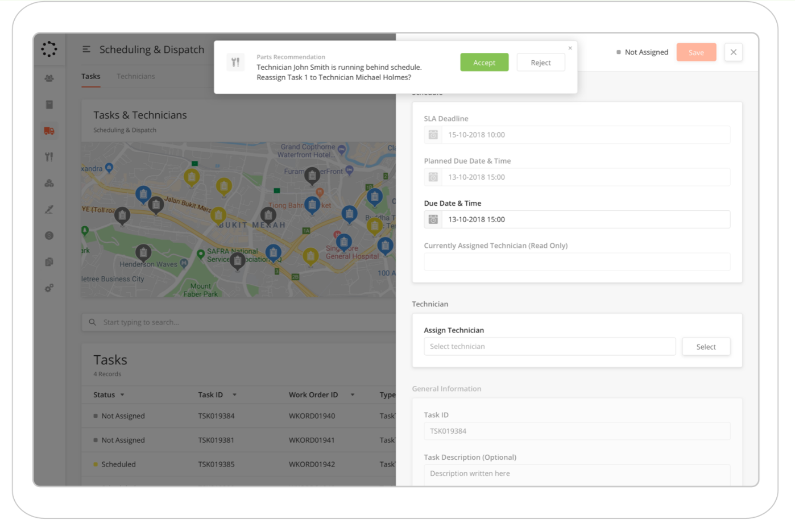The height and width of the screenshot is (532, 795).
Task: Click the Status column header
Action: [104, 395]
